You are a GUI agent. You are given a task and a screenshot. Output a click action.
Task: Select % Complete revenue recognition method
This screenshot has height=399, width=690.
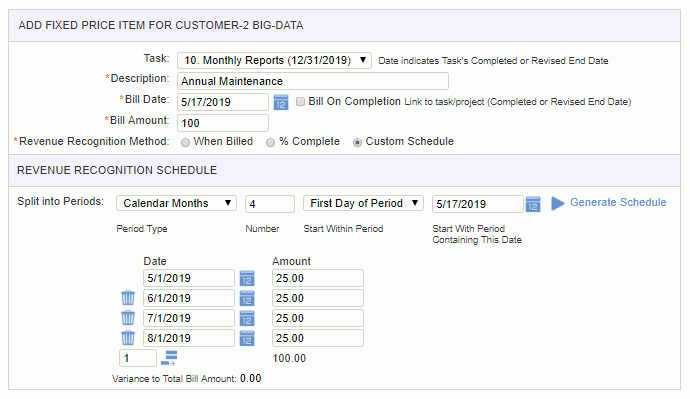tap(271, 143)
